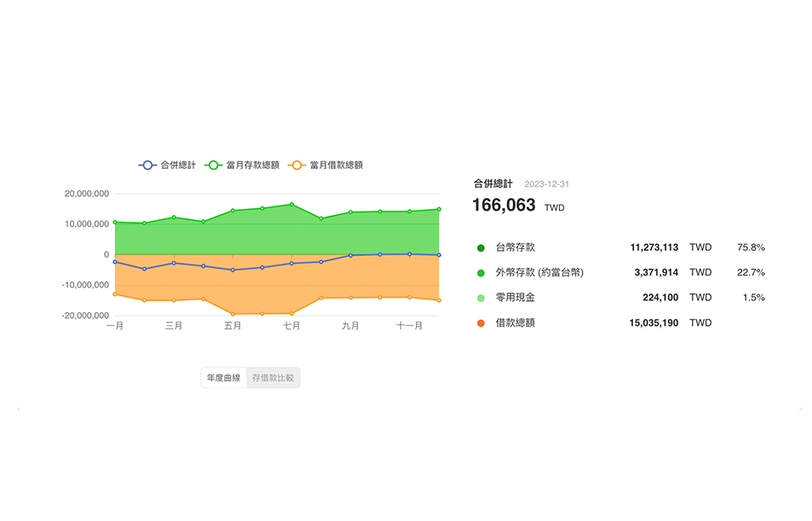Click the dark green dot beside 台幣存款
Viewport: 812px width, 521px height.
tap(481, 248)
